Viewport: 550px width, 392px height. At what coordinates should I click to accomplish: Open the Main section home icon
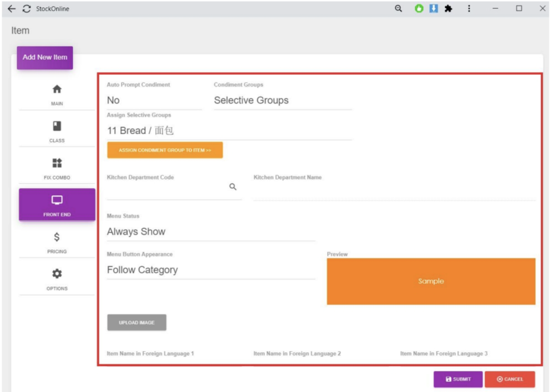click(57, 89)
